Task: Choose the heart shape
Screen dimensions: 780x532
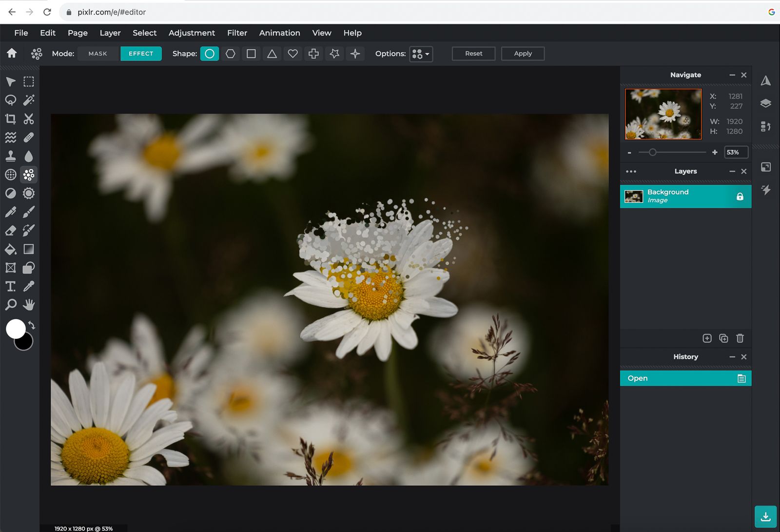Action: pos(292,54)
